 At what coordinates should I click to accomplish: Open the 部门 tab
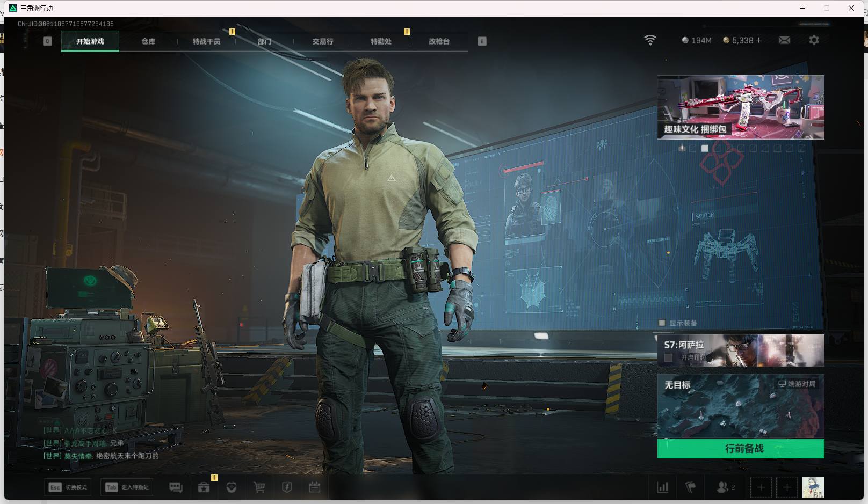264,41
